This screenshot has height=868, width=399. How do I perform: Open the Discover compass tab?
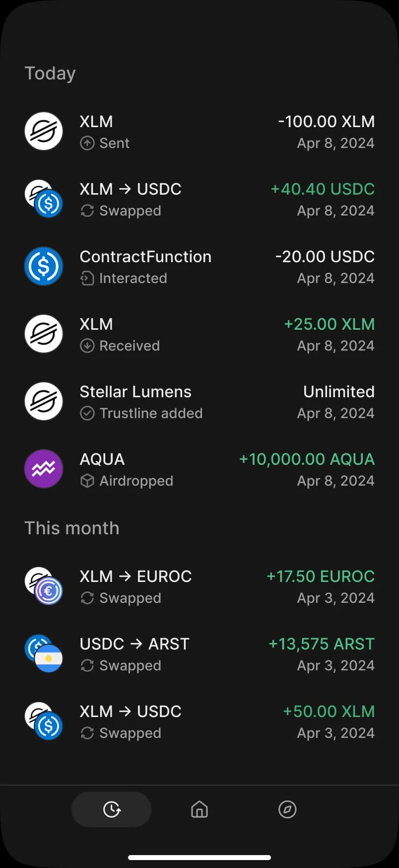coord(287,809)
